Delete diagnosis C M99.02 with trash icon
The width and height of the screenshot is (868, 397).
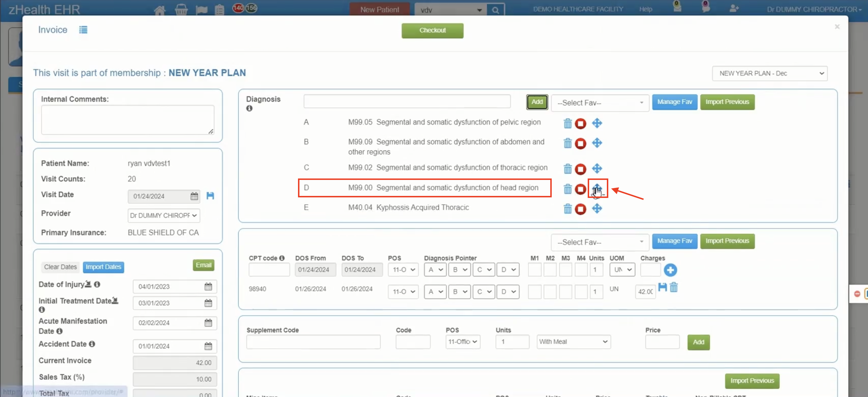pyautogui.click(x=568, y=169)
